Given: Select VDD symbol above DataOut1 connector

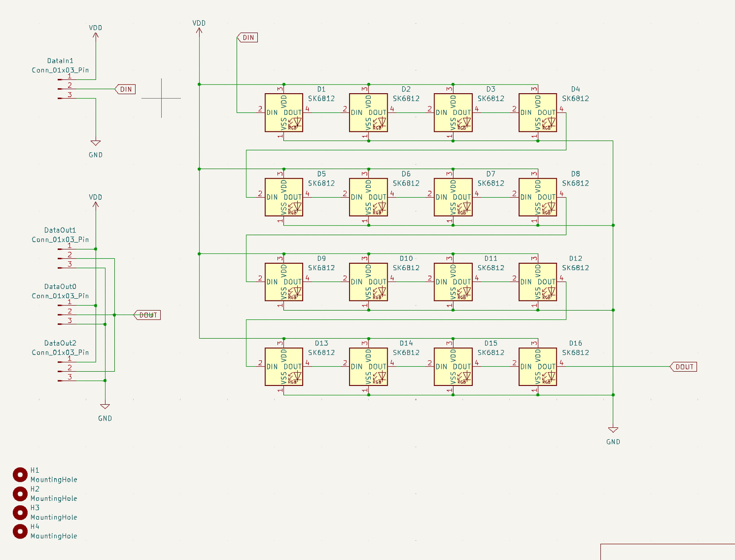Looking at the screenshot, I should click(96, 205).
